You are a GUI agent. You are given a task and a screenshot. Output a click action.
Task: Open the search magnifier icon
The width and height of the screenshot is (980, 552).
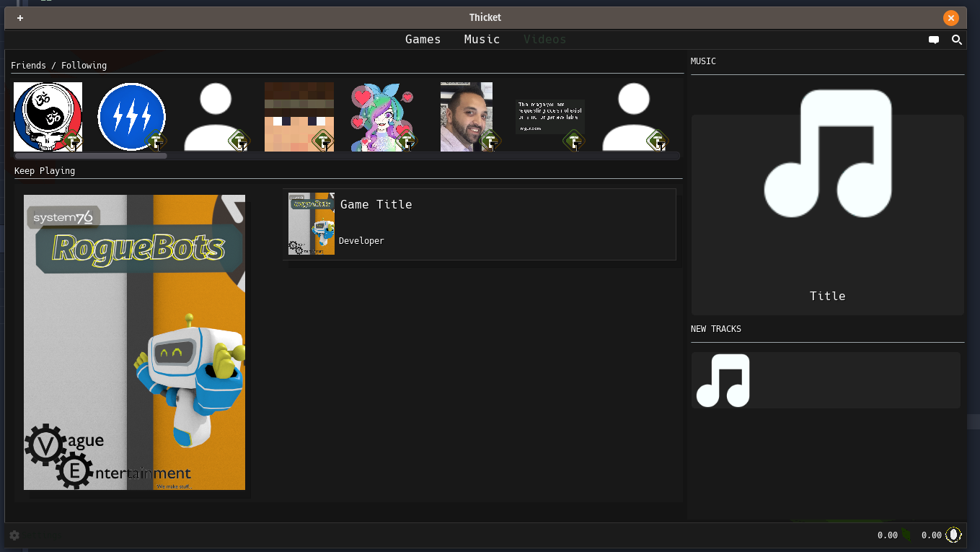pos(957,40)
